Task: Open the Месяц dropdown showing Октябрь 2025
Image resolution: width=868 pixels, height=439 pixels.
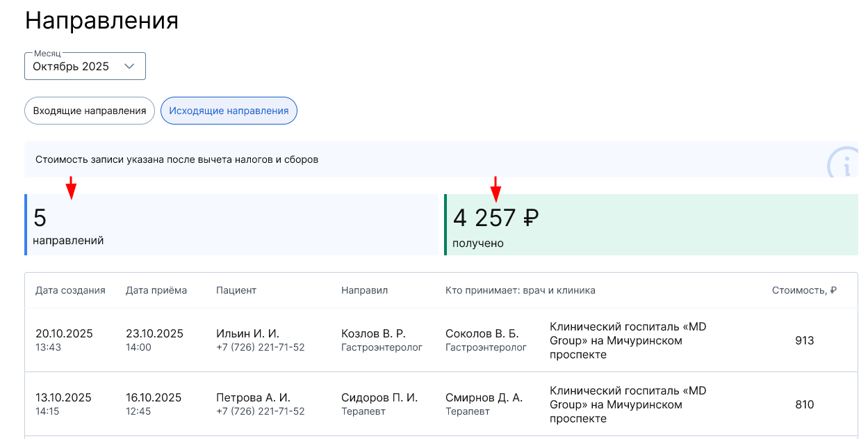Action: (x=85, y=66)
